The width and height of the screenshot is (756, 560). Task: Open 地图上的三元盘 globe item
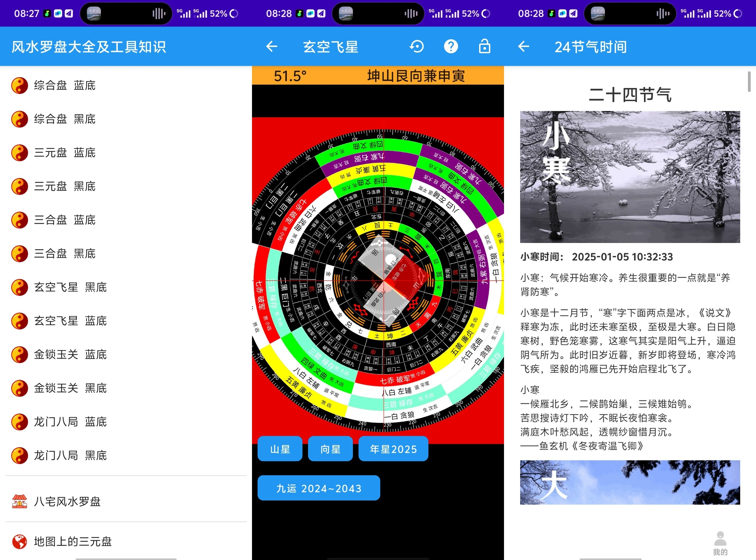pos(72,541)
